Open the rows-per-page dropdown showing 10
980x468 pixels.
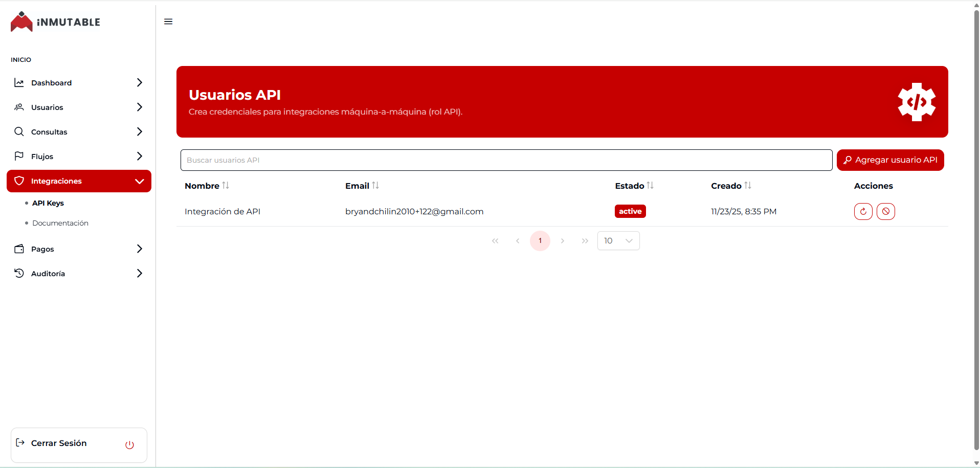(x=618, y=240)
